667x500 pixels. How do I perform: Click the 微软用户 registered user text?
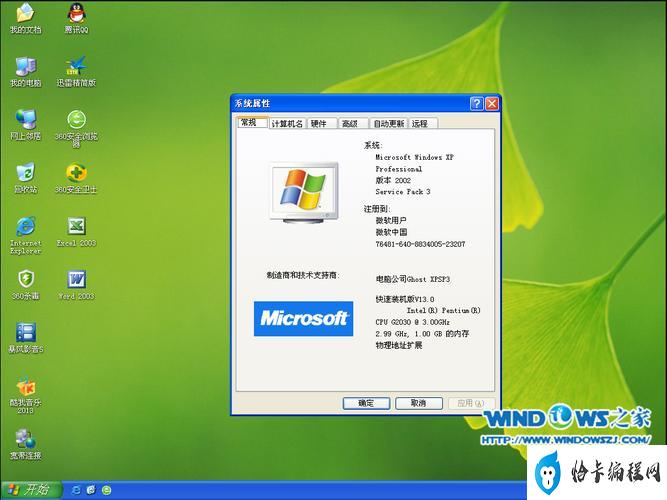coord(391,220)
